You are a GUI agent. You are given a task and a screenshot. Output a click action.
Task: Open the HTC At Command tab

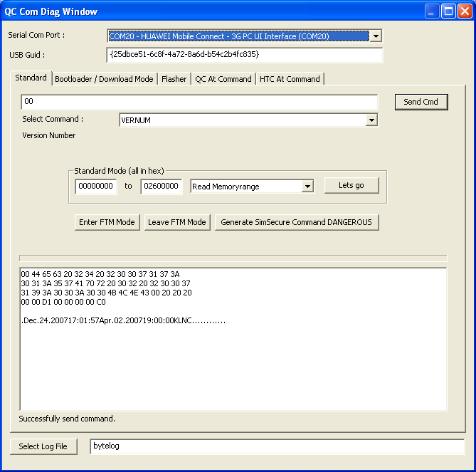tap(290, 79)
